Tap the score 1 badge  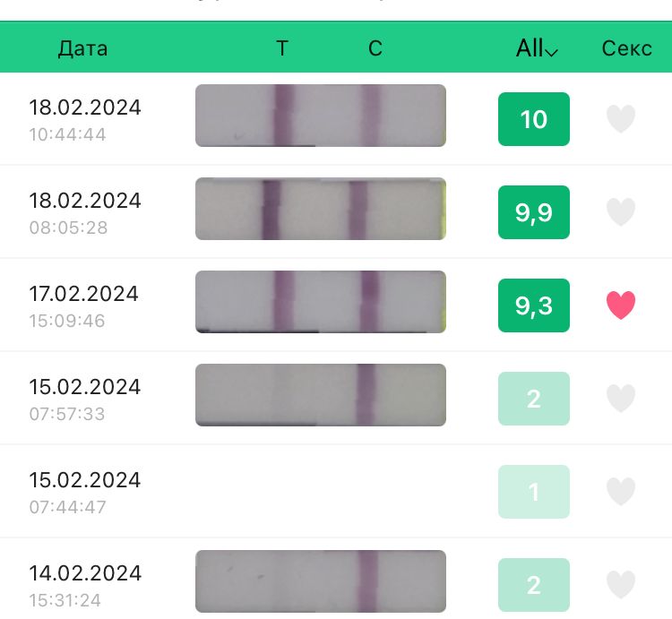pos(534,492)
